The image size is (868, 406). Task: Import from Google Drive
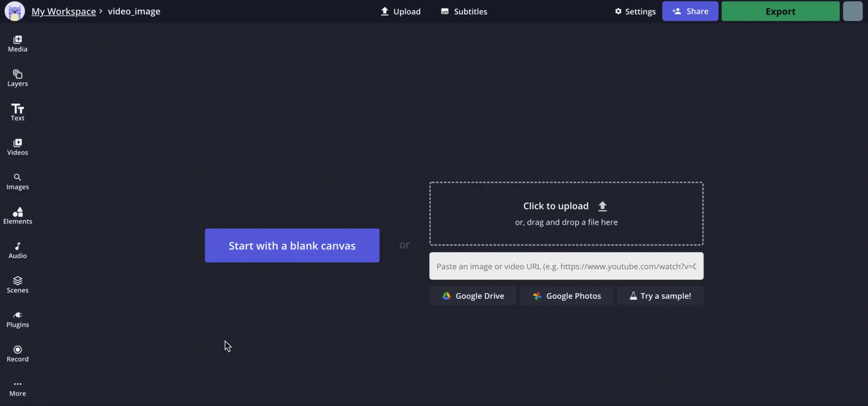point(473,296)
